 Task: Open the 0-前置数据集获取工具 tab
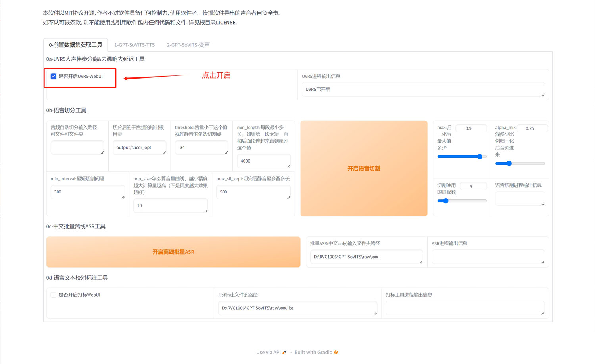[75, 45]
